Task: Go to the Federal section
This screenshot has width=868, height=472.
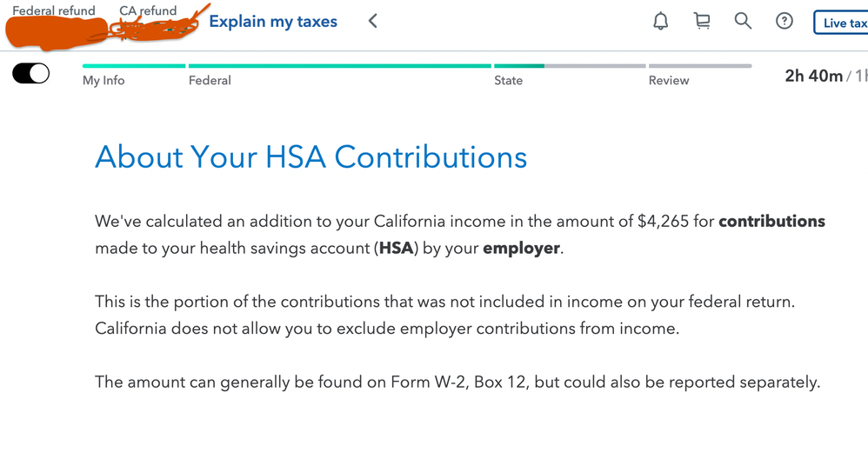Action: tap(210, 80)
